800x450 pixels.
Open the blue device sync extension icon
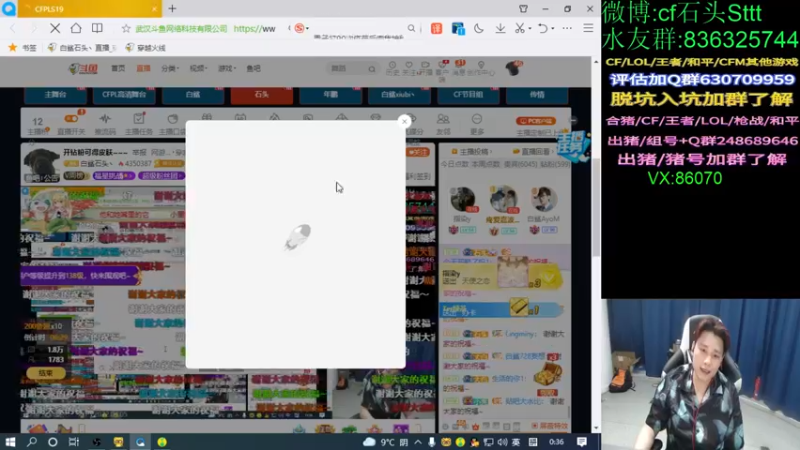[458, 29]
